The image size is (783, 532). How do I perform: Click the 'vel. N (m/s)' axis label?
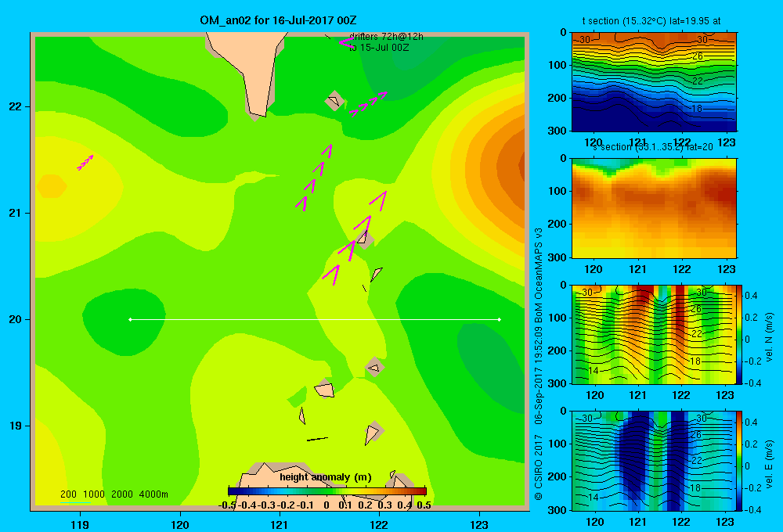pos(769,337)
